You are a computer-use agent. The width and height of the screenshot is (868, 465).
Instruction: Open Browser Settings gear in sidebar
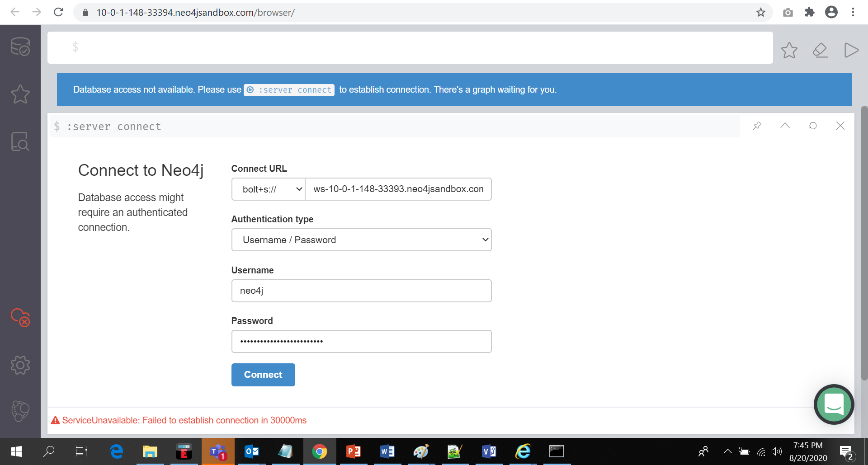coord(20,365)
